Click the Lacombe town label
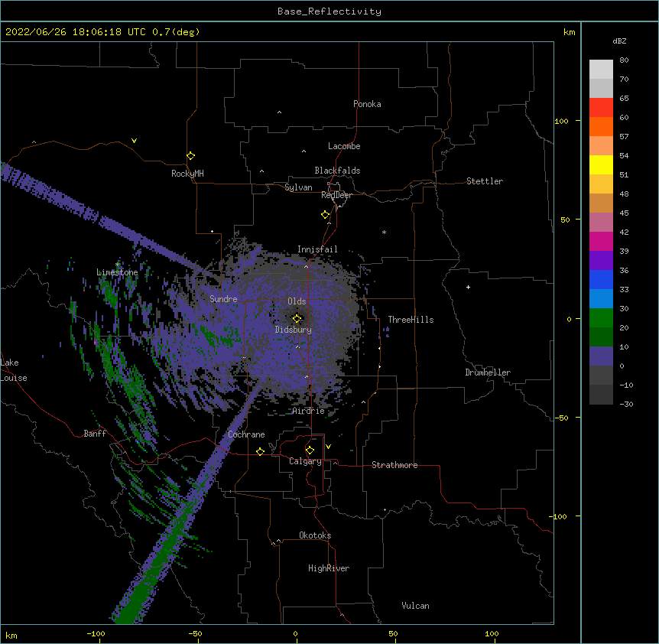This screenshot has height=644, width=659. [344, 146]
